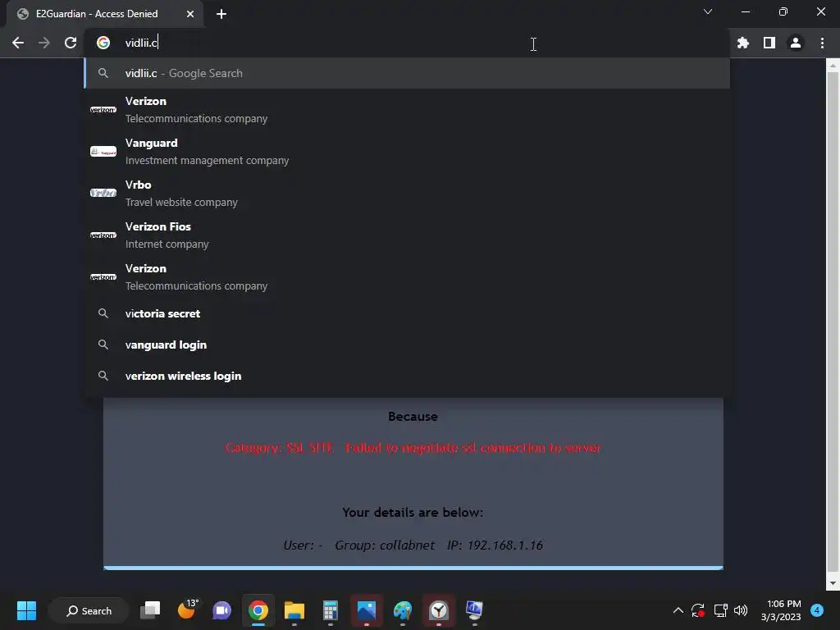The width and height of the screenshot is (840, 630).
Task: Choose 'vanguard login' search suggestion
Action: [x=407, y=345]
